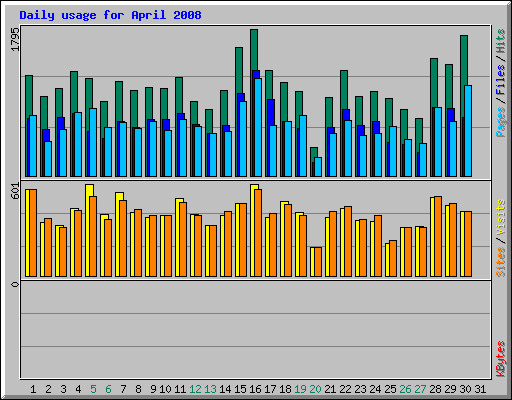Screen dimensions: 512x400
Task: Click day 6 weekend label
Action: 108,389
